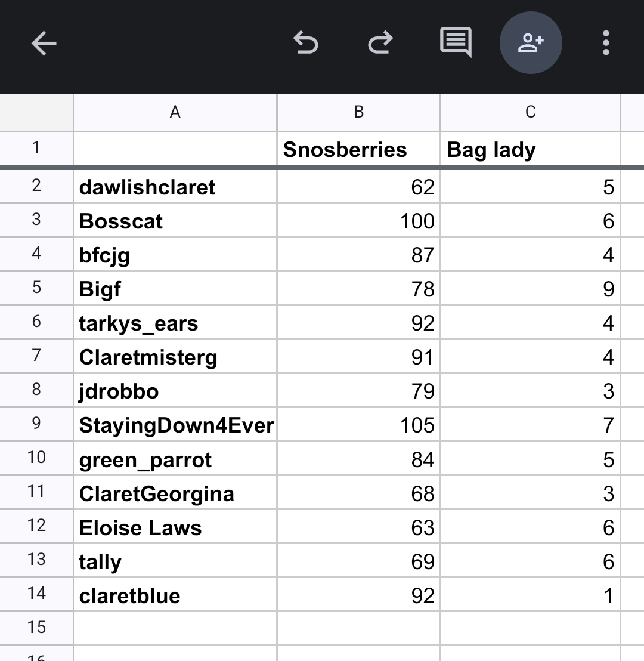
Task: Select column B header
Action: pos(358,112)
